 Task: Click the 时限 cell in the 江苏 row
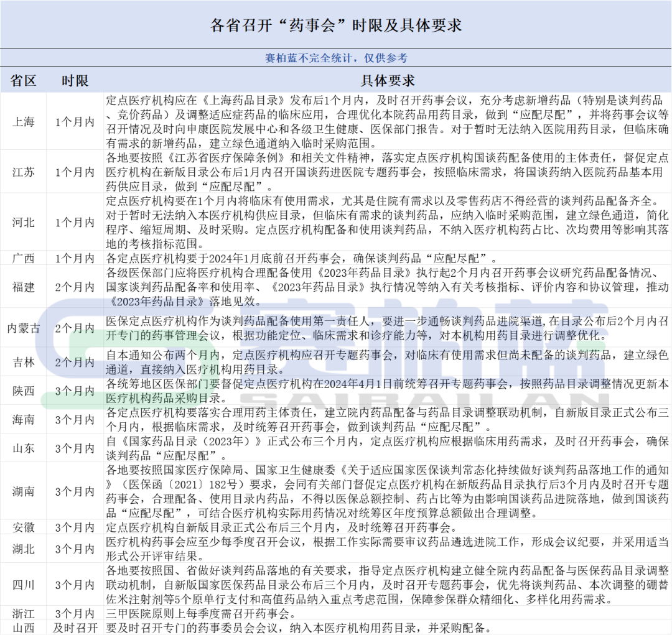[x=75, y=172]
